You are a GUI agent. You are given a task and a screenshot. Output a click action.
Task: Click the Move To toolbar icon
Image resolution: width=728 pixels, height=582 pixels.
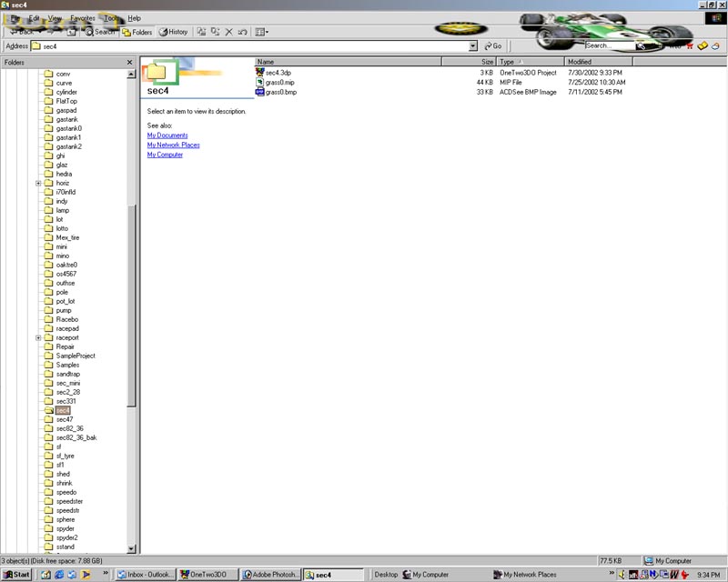click(201, 32)
